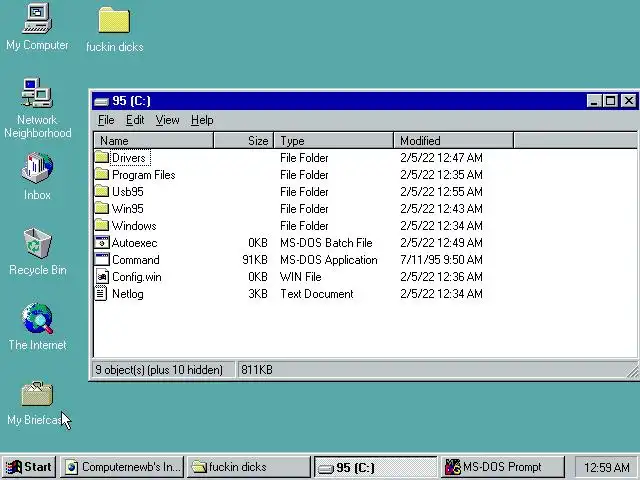Sort files by the Type column header
The width and height of the screenshot is (640, 480).
point(333,141)
